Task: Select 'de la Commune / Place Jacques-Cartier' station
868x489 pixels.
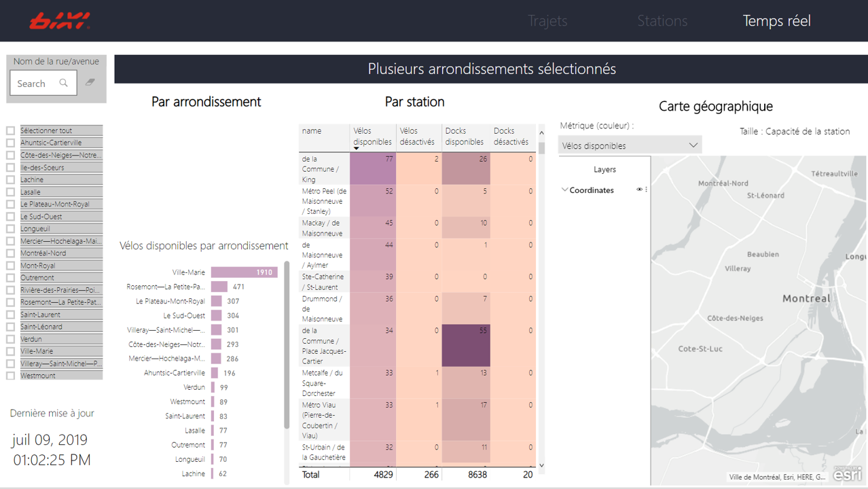Action: click(x=325, y=346)
